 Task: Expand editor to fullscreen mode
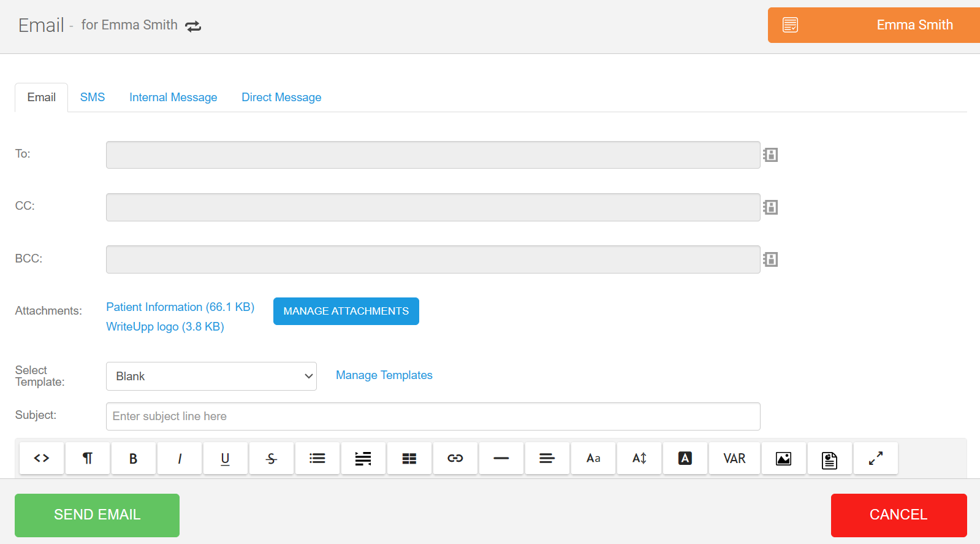[x=875, y=458]
